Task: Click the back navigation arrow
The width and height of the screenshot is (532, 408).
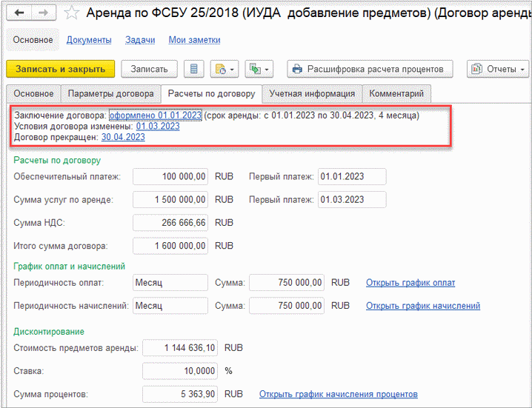Action: pyautogui.click(x=21, y=13)
